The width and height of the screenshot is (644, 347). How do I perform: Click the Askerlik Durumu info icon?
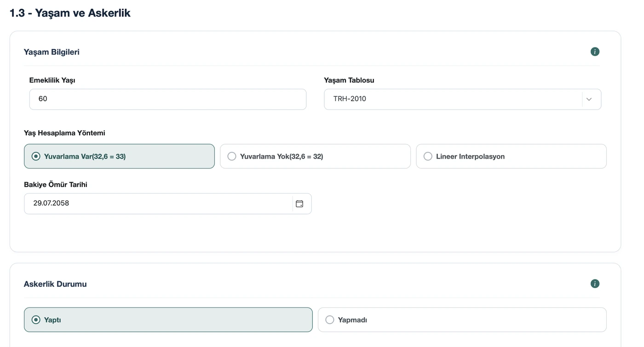595,283
